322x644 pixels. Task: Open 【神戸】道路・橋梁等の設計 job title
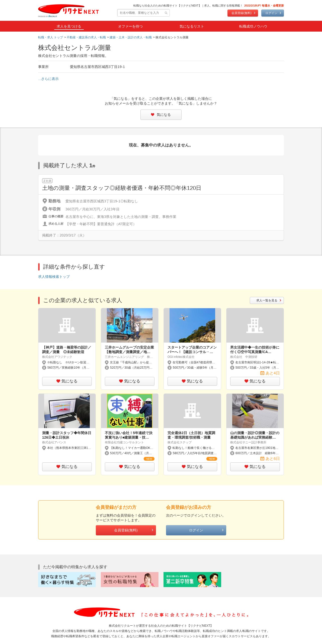coord(67,350)
